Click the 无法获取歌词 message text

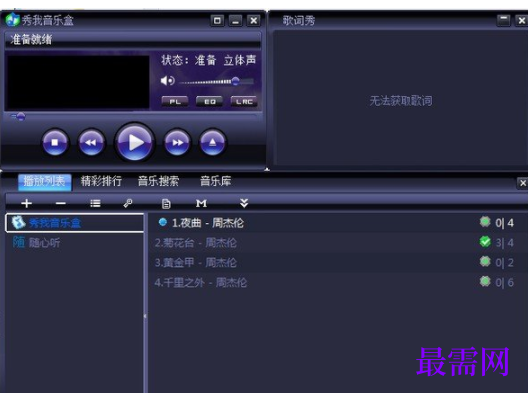(401, 101)
